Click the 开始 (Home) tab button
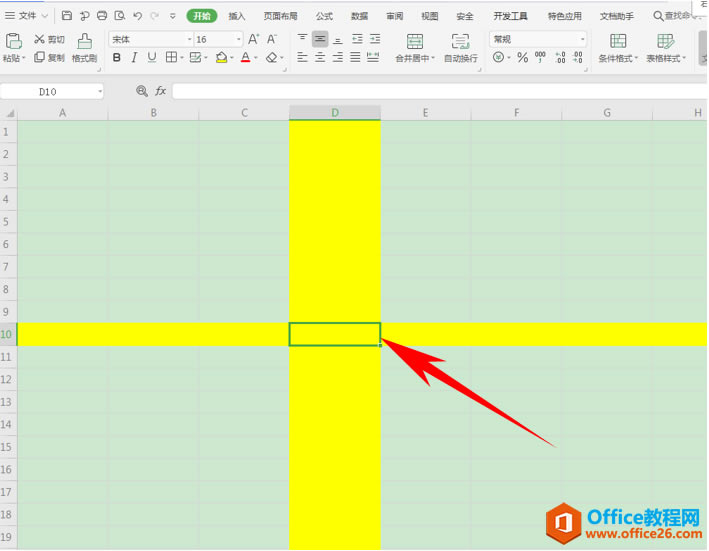The width and height of the screenshot is (709, 551). click(x=202, y=16)
